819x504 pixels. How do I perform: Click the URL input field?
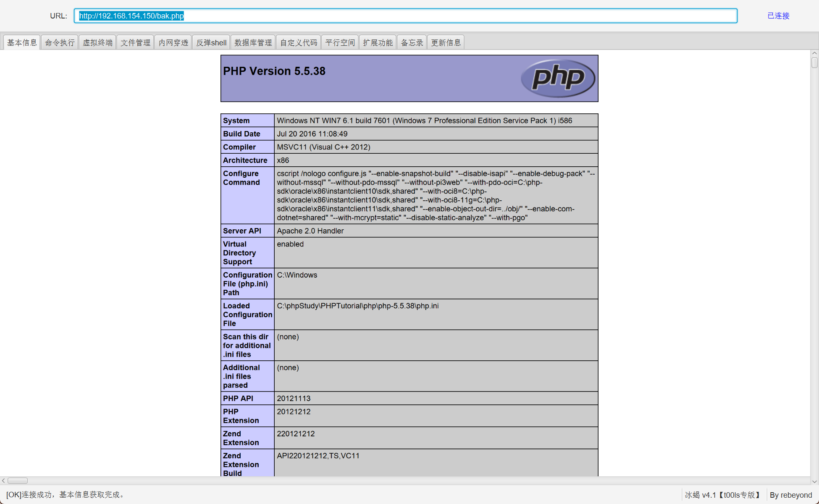(406, 16)
